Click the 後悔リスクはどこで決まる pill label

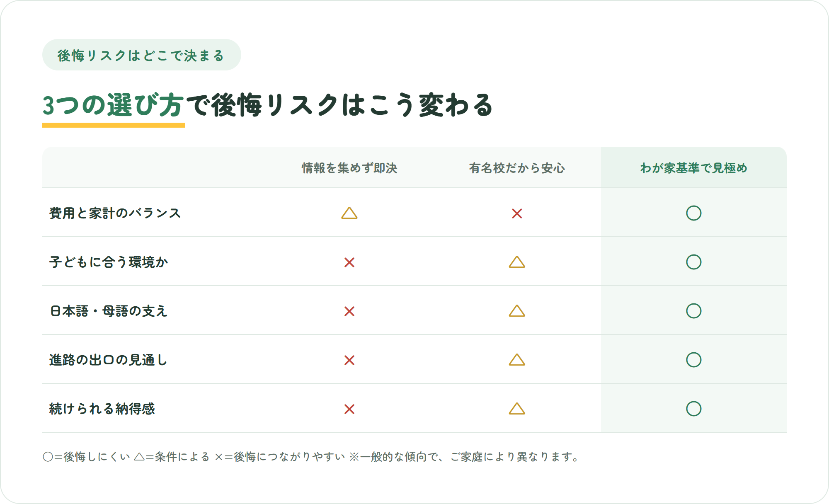[x=141, y=55]
